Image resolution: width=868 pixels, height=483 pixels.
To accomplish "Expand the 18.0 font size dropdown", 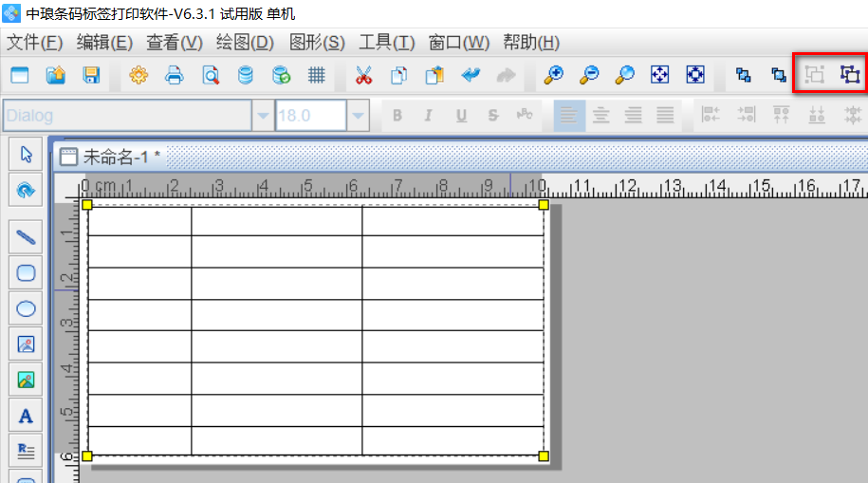I will pyautogui.click(x=359, y=116).
